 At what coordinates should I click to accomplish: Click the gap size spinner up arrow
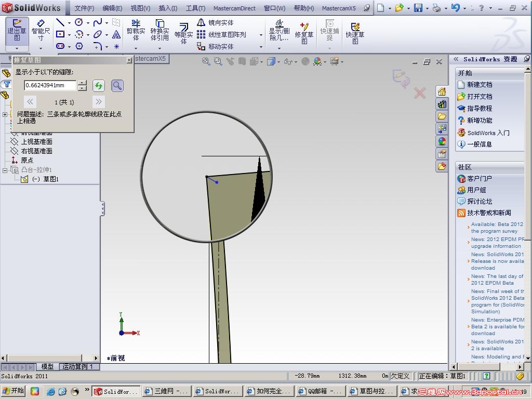82,83
